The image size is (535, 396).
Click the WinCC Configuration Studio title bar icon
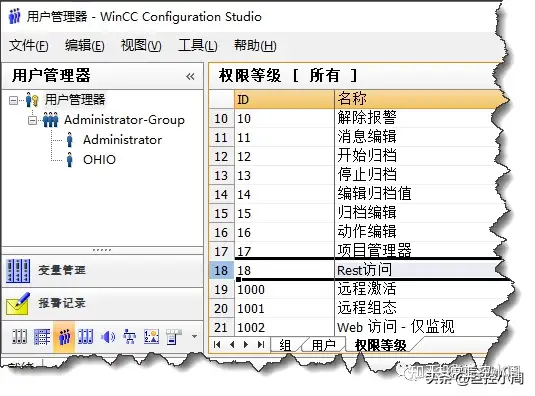point(14,16)
